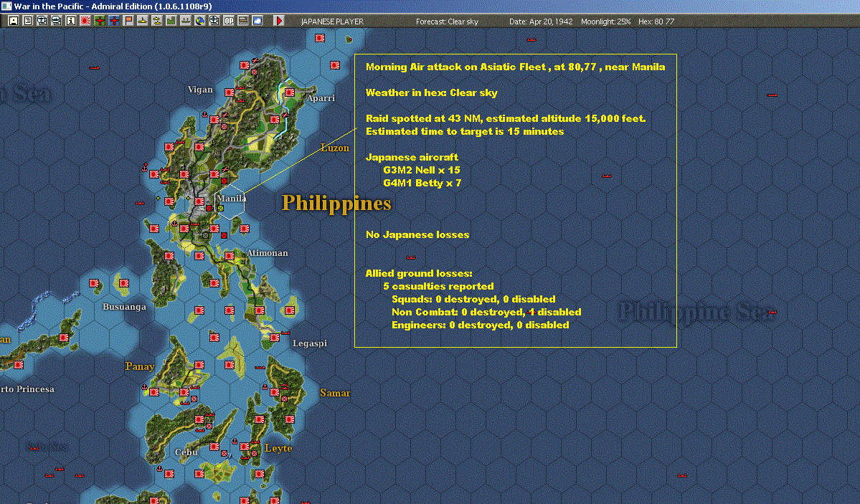This screenshot has height=504, width=860.
Task: Click the double yellow ships toolbar icon
Action: coord(157,21)
